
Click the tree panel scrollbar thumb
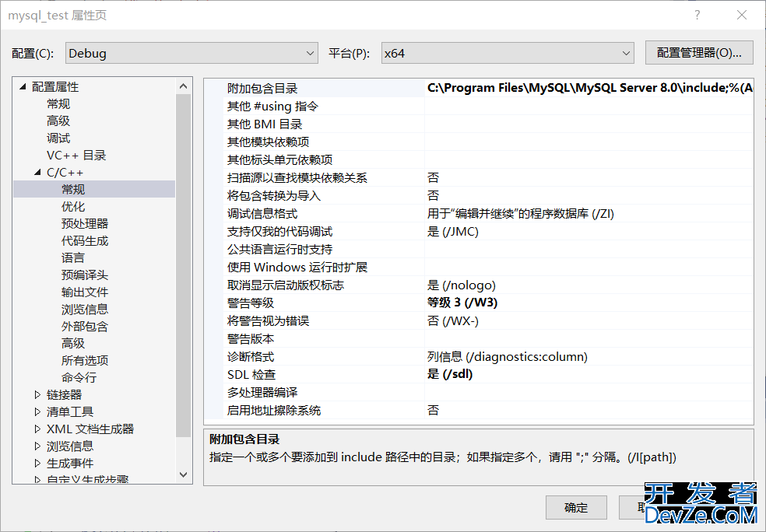point(183,266)
